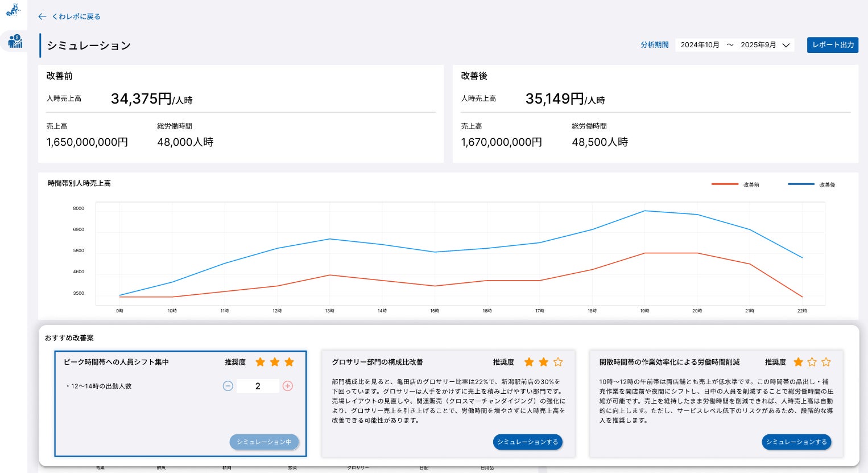Click the first star of the peak-shift card rating
Screen dimensions: 868x473
[260, 362]
